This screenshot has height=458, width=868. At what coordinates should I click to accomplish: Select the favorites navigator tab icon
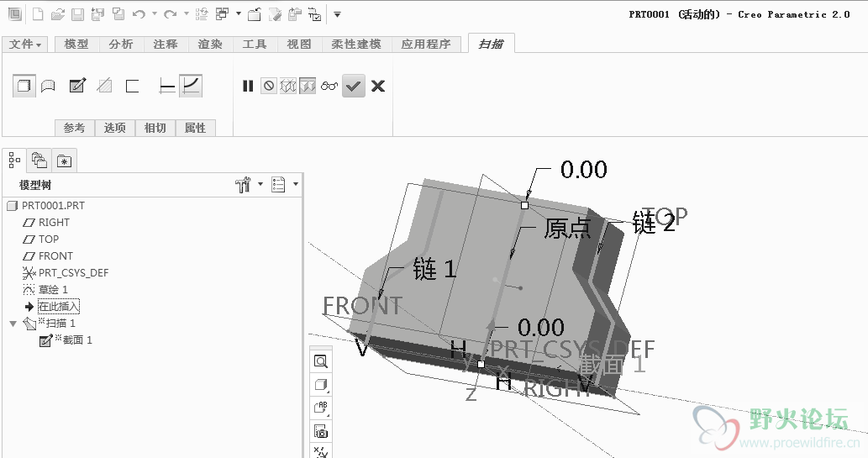pyautogui.click(x=64, y=161)
